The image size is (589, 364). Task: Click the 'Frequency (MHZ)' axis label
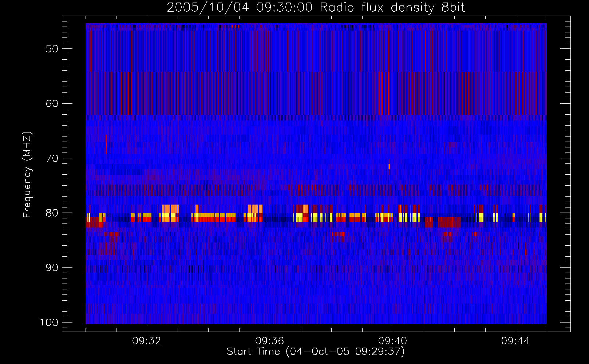[x=27, y=175]
